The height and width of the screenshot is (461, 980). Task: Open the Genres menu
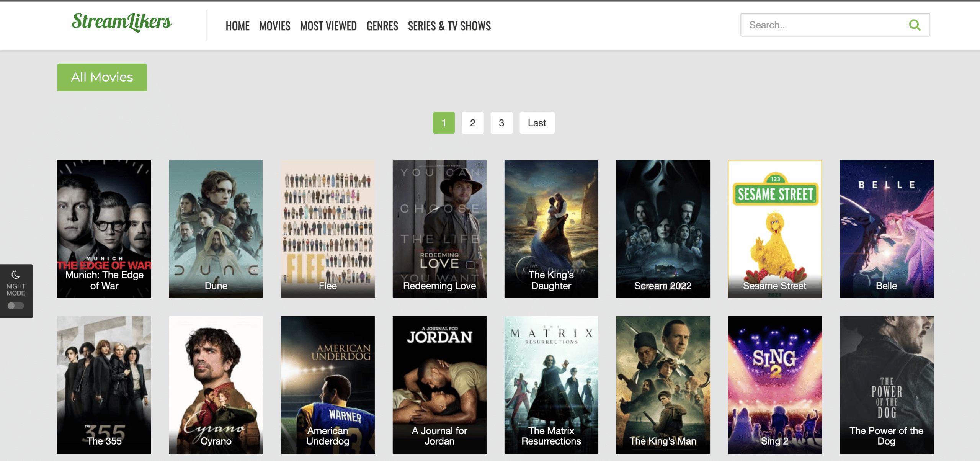[x=382, y=26]
